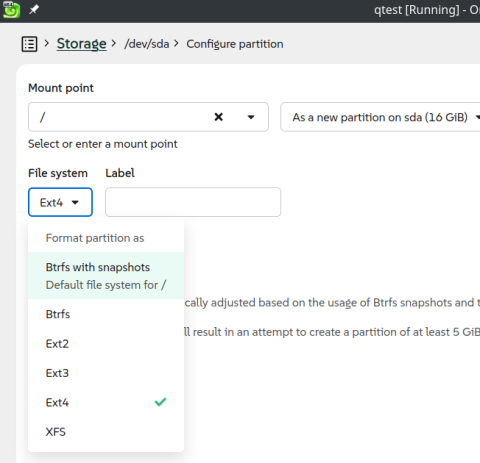Viewport: 480px width, 463px height.
Task: Open the new partition on sda dropdown
Action: (x=380, y=117)
